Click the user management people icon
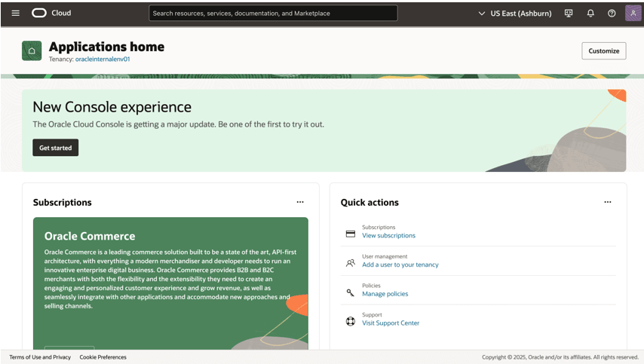644x364 pixels. tap(351, 263)
